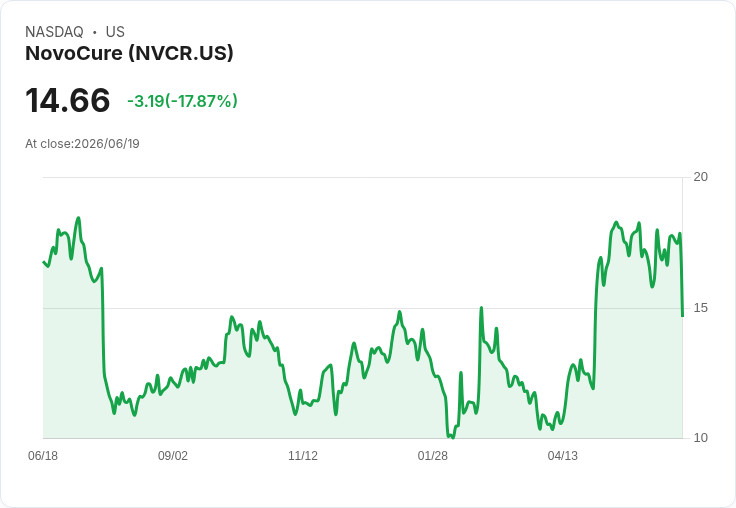Viewport: 736px width, 508px height.
Task: Click the -3.19(-17.87%) change value
Action: pos(182,101)
